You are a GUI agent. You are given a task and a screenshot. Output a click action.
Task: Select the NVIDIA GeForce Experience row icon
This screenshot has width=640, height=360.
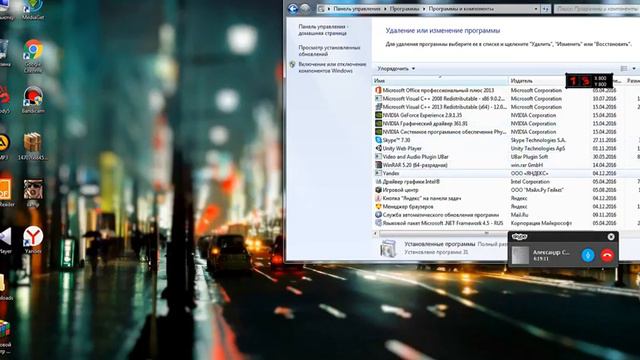tap(378, 115)
